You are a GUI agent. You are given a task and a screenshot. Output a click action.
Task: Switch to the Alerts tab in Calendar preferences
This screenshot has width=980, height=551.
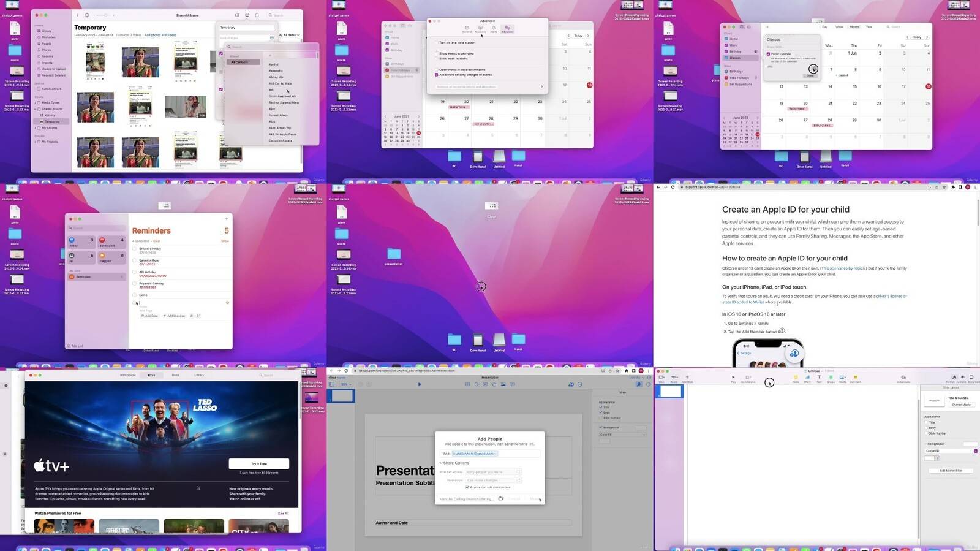point(494,29)
